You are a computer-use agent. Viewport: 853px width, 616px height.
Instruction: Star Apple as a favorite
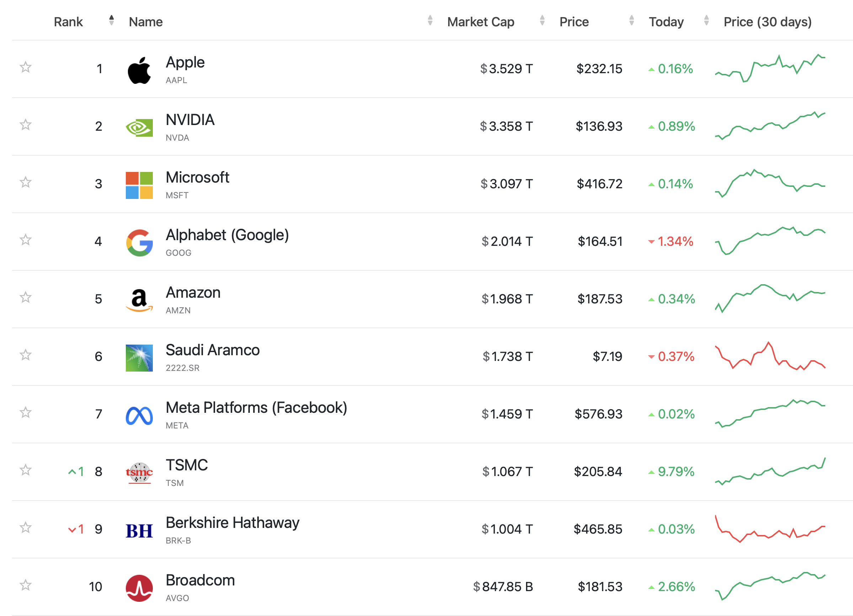pyautogui.click(x=26, y=67)
